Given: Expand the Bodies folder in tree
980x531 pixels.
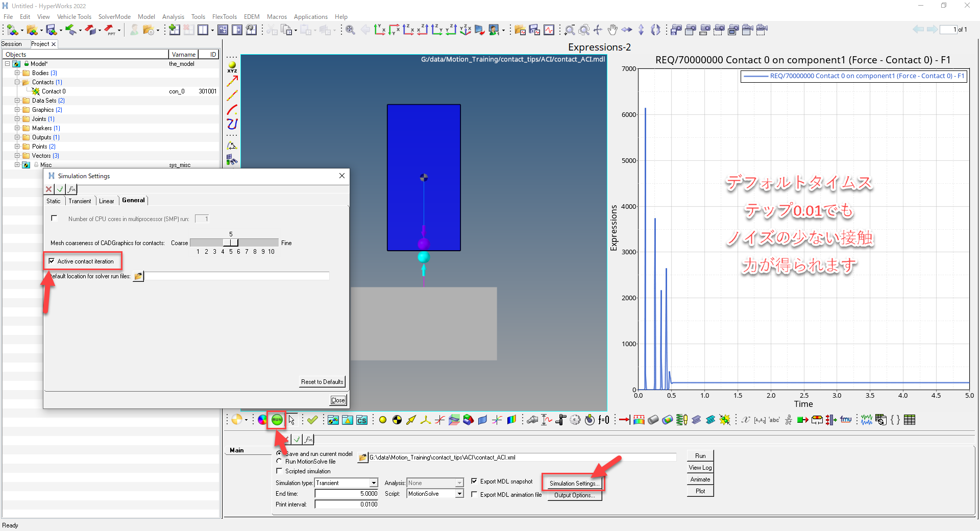Looking at the screenshot, I should point(17,73).
